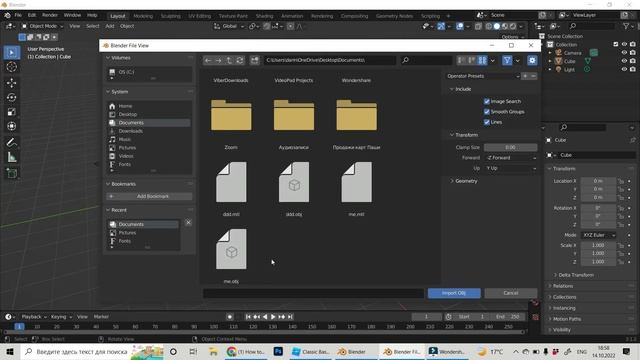
Task: Select the ddd.mtl file
Action: click(231, 182)
